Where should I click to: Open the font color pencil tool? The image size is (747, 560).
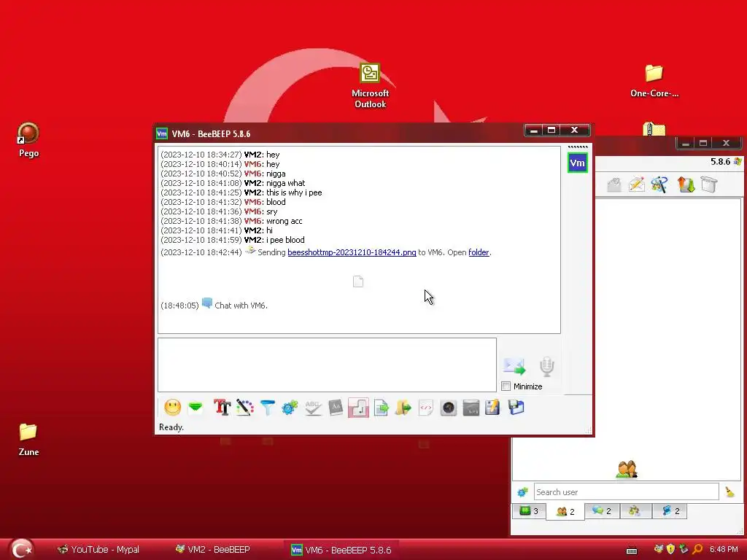tap(245, 408)
